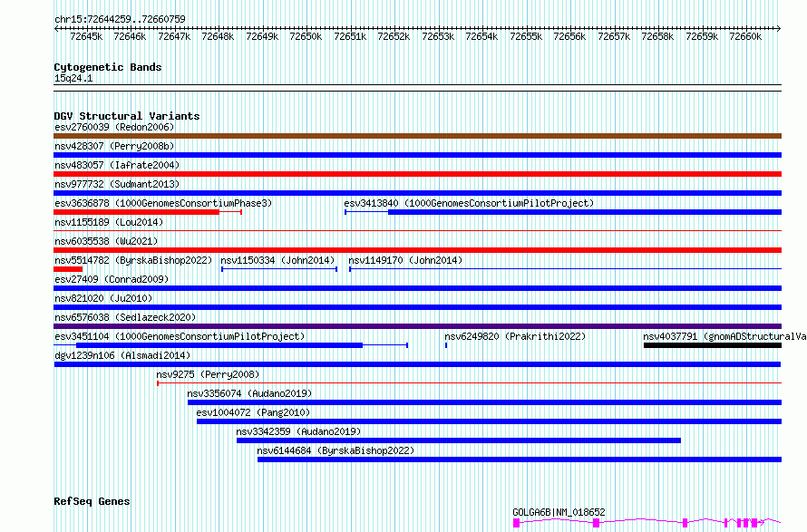Click the RefSeq Genes track title

tap(92, 502)
